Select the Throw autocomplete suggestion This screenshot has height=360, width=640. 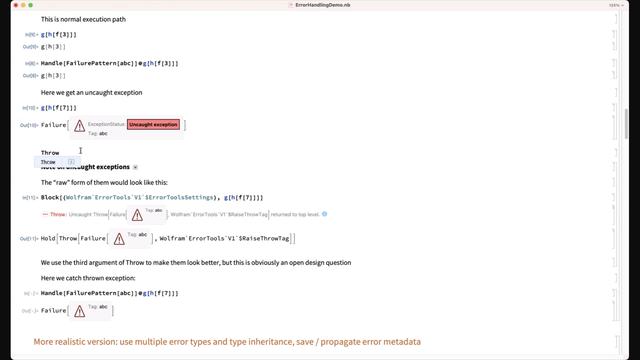tap(56, 162)
